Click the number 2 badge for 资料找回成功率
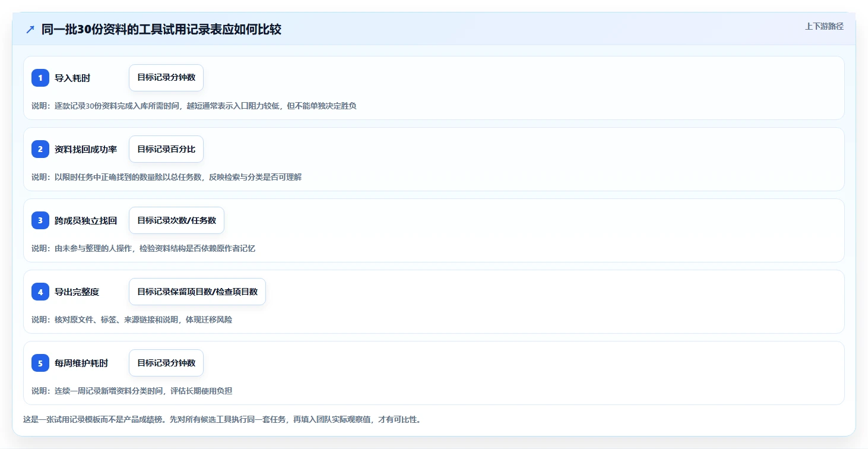 [x=40, y=149]
